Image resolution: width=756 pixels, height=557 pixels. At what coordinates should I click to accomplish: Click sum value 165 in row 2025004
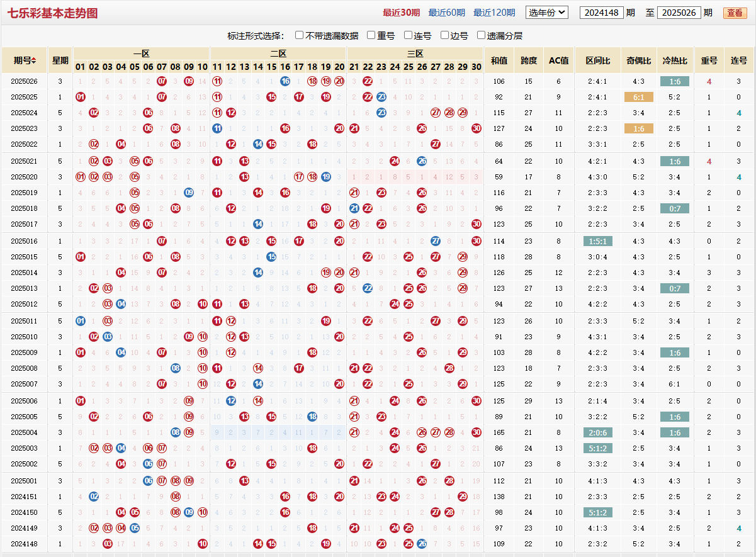[499, 432]
